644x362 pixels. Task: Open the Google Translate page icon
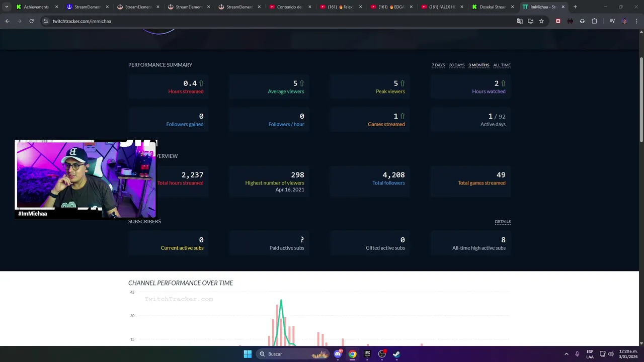tap(520, 21)
